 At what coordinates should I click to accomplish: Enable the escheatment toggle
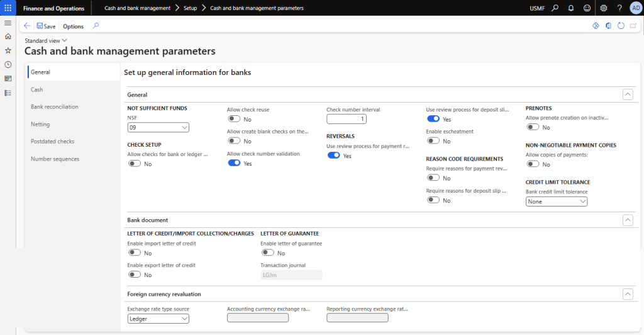coord(433,141)
